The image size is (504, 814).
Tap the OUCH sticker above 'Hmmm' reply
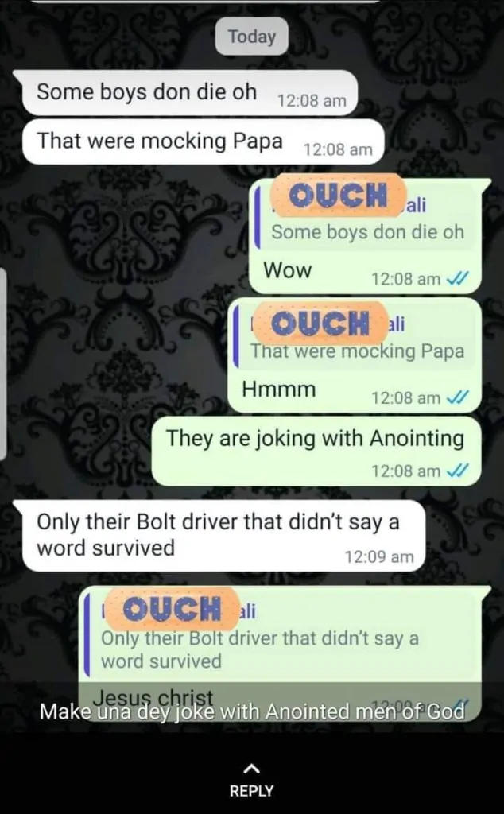[x=321, y=323]
